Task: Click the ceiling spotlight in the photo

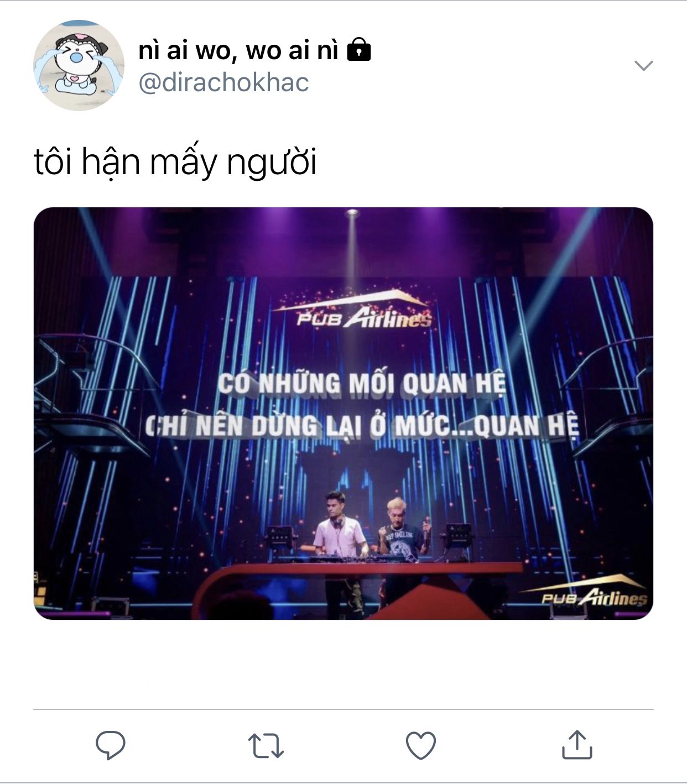Action: (352, 213)
